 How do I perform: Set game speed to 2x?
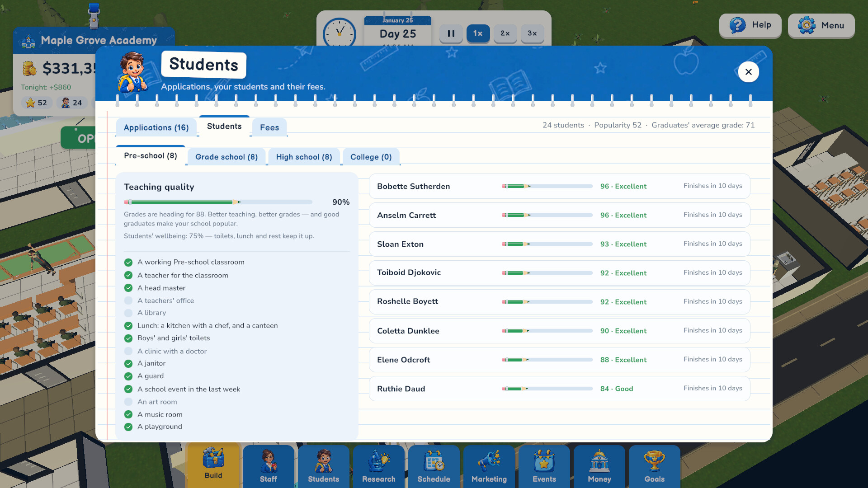505,33
